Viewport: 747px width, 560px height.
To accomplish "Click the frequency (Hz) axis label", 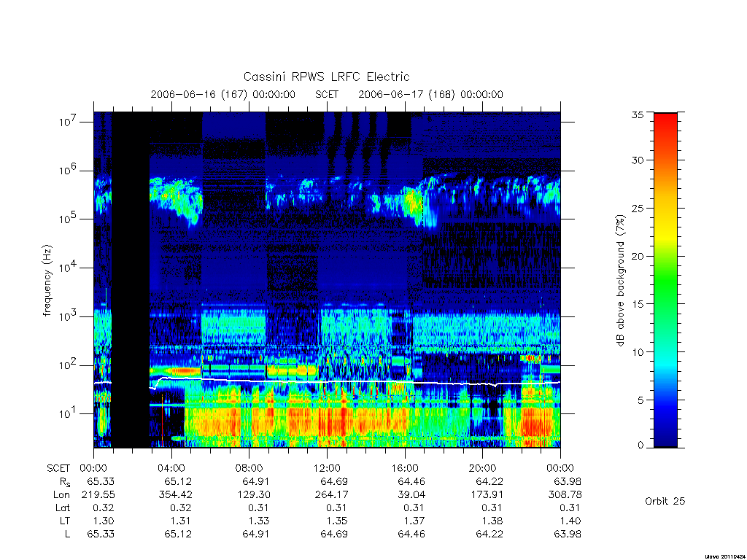I will 47,281.
